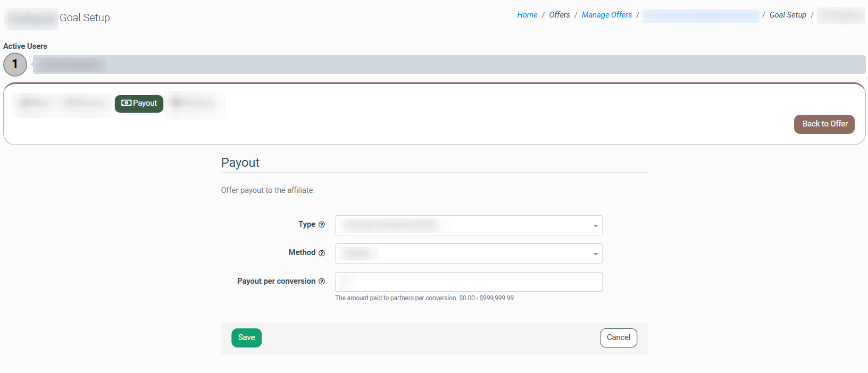Click the Goal Setup breadcrumb item

point(787,15)
